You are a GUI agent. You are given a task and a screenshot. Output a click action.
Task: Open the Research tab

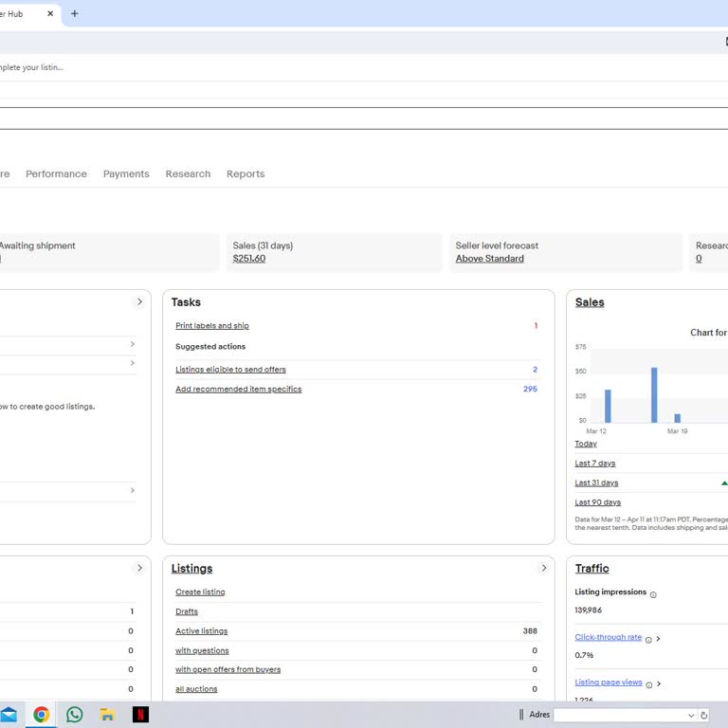(188, 173)
